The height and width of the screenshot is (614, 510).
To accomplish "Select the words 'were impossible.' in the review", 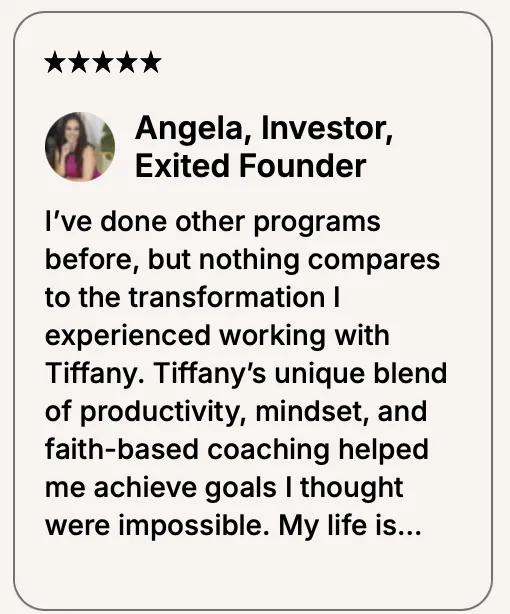I will point(160,526).
